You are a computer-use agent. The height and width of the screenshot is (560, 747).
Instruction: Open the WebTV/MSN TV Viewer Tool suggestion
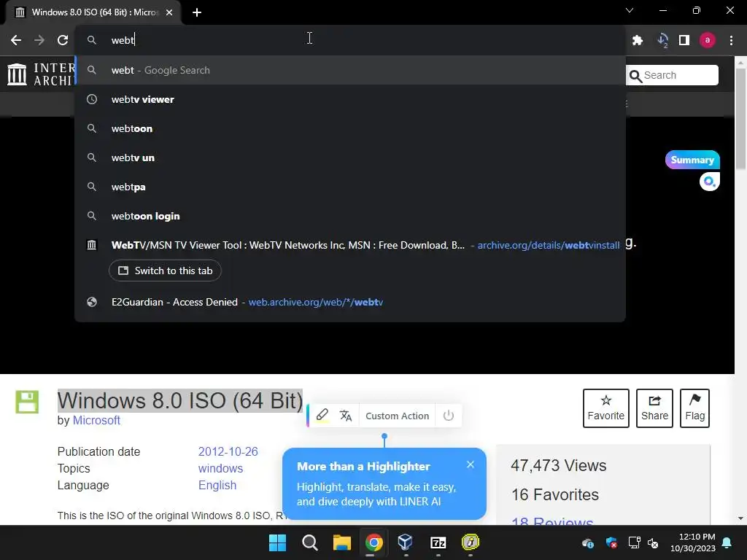coord(350,245)
